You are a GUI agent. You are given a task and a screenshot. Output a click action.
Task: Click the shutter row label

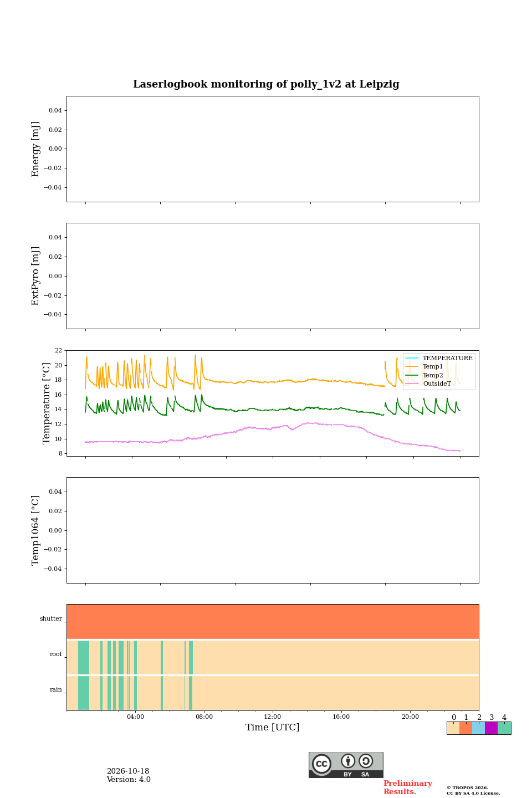point(51,619)
